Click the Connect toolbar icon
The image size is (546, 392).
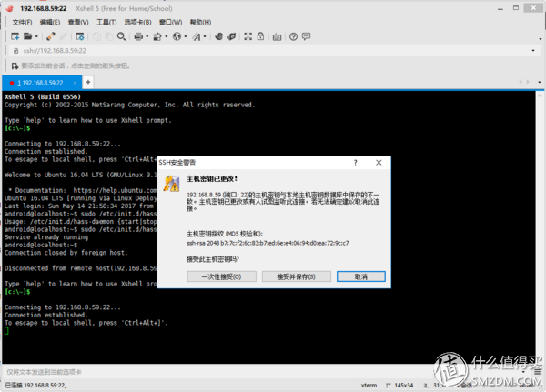(51, 36)
